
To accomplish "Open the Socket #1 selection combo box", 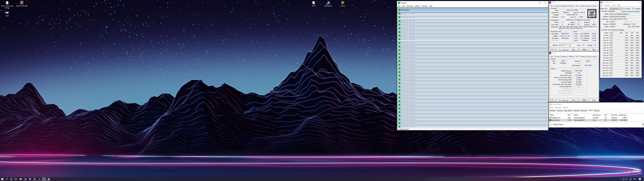I will pos(565,45).
